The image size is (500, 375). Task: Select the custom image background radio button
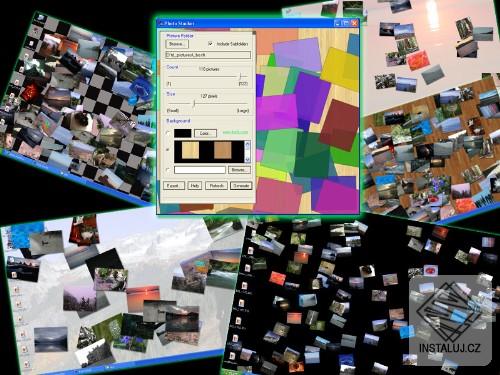pyautogui.click(x=168, y=170)
